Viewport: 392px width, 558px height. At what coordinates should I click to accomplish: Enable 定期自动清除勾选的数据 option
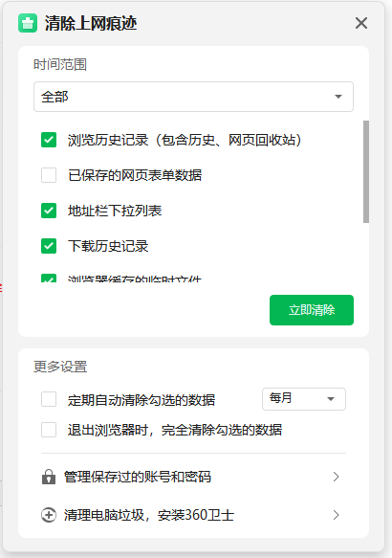[49, 399]
